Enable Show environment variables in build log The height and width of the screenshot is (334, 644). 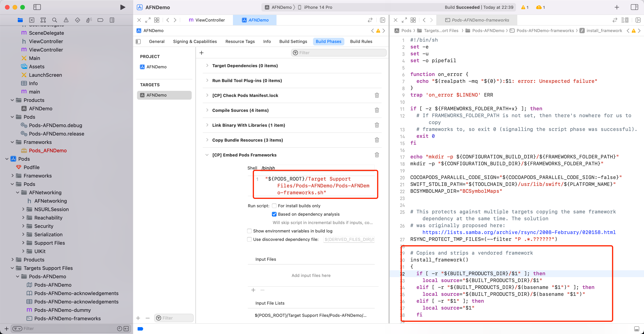(250, 231)
